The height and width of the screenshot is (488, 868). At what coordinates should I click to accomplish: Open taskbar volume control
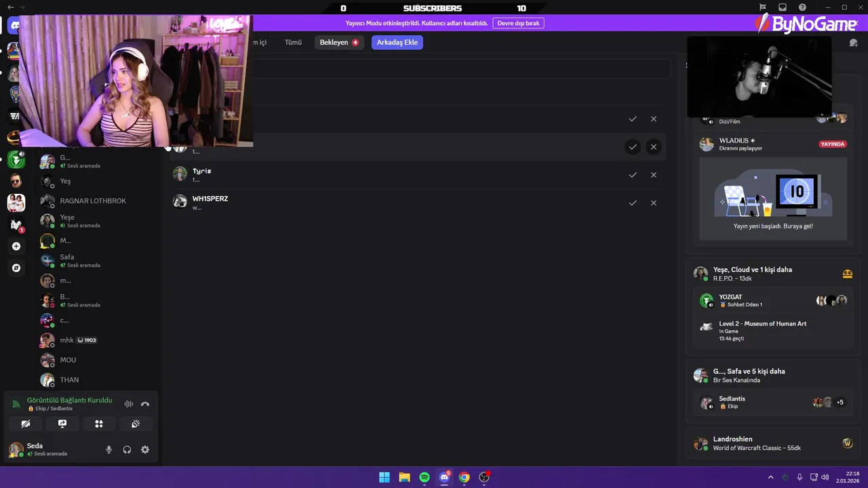point(825,477)
